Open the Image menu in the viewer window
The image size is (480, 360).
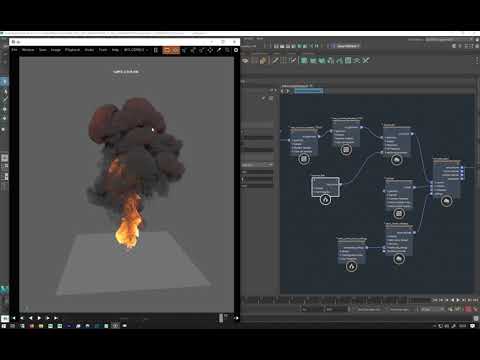pyautogui.click(x=56, y=50)
